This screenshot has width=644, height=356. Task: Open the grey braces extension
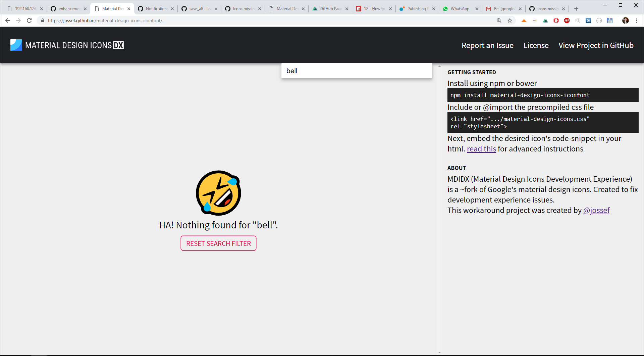pos(599,20)
